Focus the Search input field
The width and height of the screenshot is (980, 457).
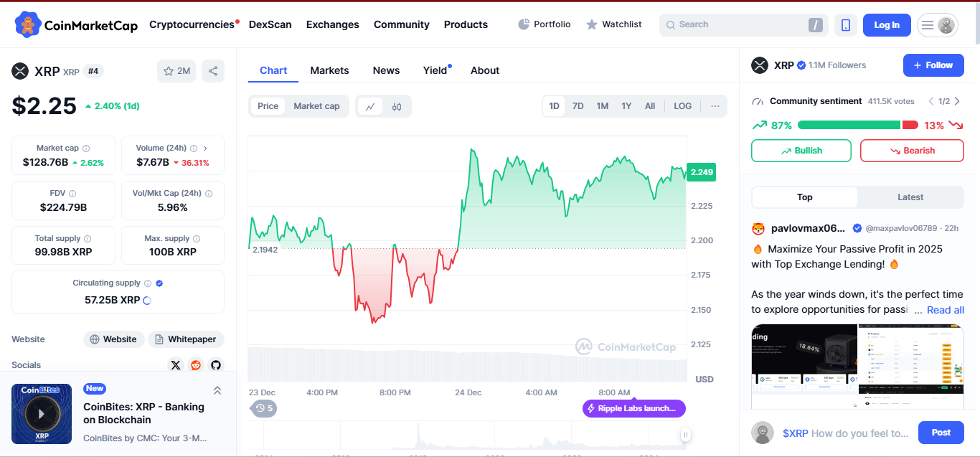(743, 25)
